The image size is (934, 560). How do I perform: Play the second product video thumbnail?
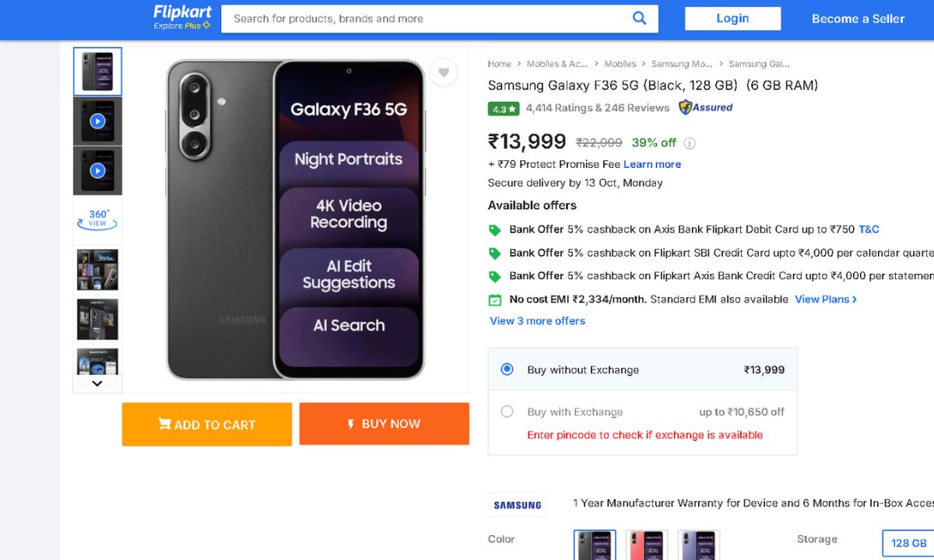97,170
